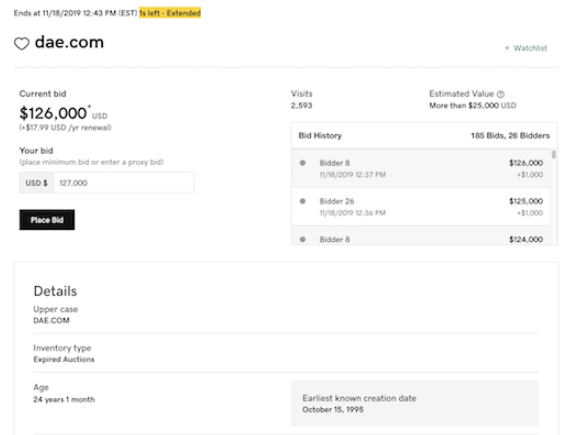The width and height of the screenshot is (573, 435).
Task: Click the status dot for Bidder 26
Action: coord(303,201)
